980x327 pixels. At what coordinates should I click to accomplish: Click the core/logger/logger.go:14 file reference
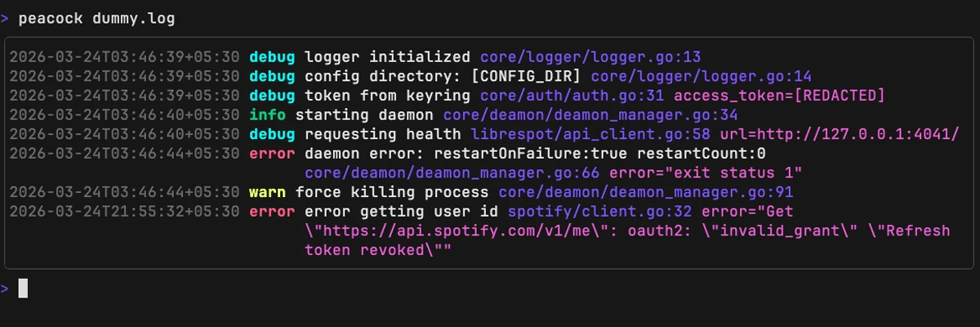coord(702,77)
